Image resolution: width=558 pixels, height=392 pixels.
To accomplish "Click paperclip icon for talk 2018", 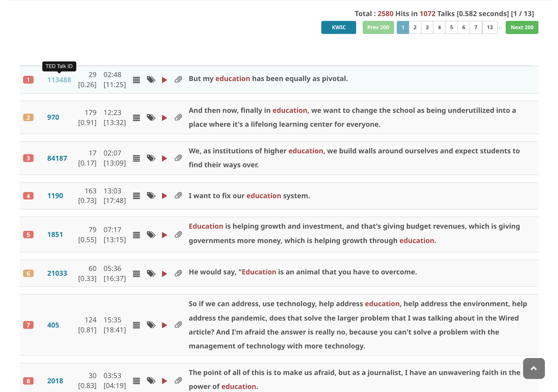I will pos(178,381).
